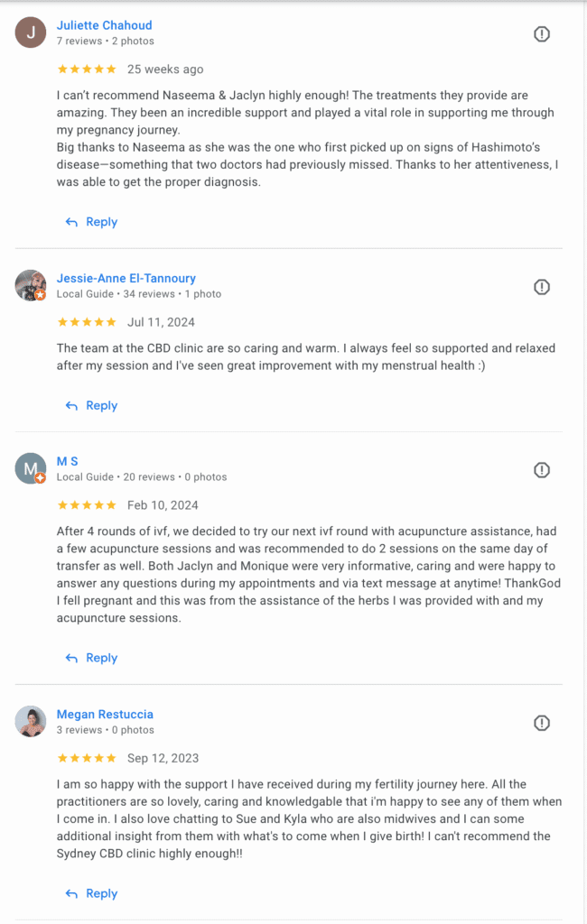Viewport: 587px width, 924px height.
Task: Flag Megan Restuccia's review
Action: [x=542, y=723]
